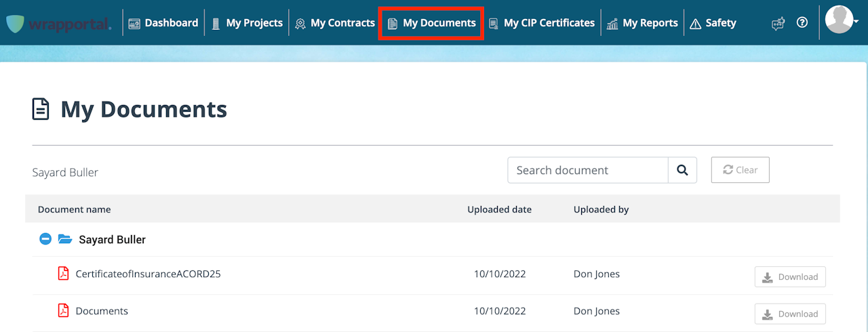The width and height of the screenshot is (868, 332).
Task: Open My CIP Certificates page
Action: coord(542,23)
